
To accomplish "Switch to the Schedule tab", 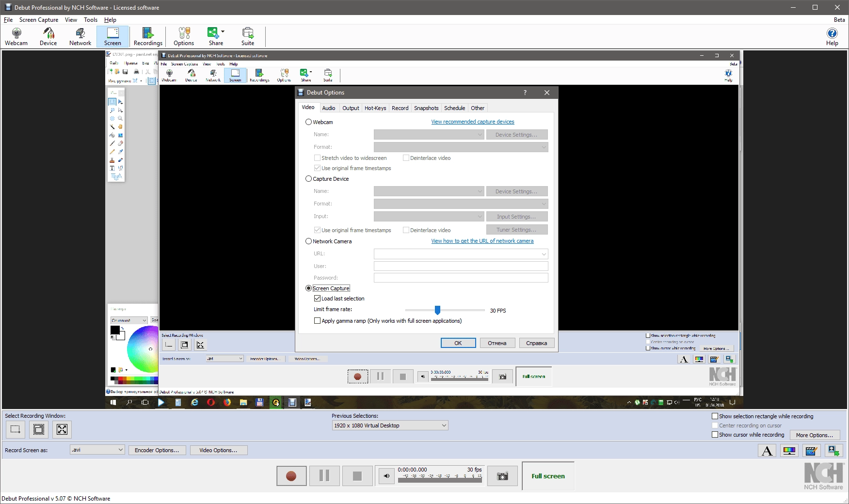I will pyautogui.click(x=454, y=108).
